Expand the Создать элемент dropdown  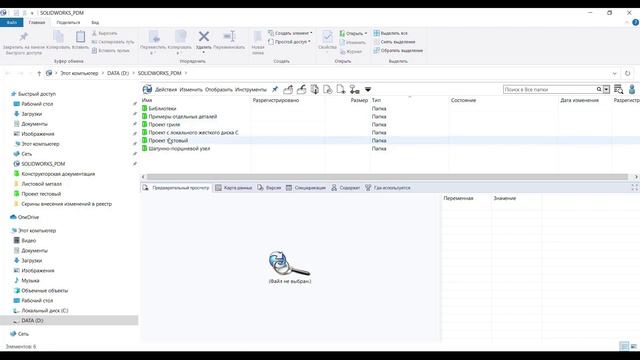point(291,33)
